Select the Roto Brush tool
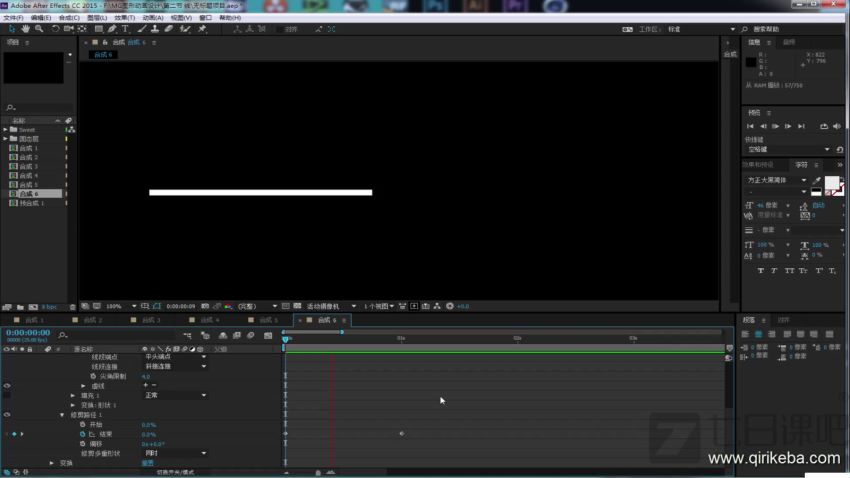 (x=185, y=29)
